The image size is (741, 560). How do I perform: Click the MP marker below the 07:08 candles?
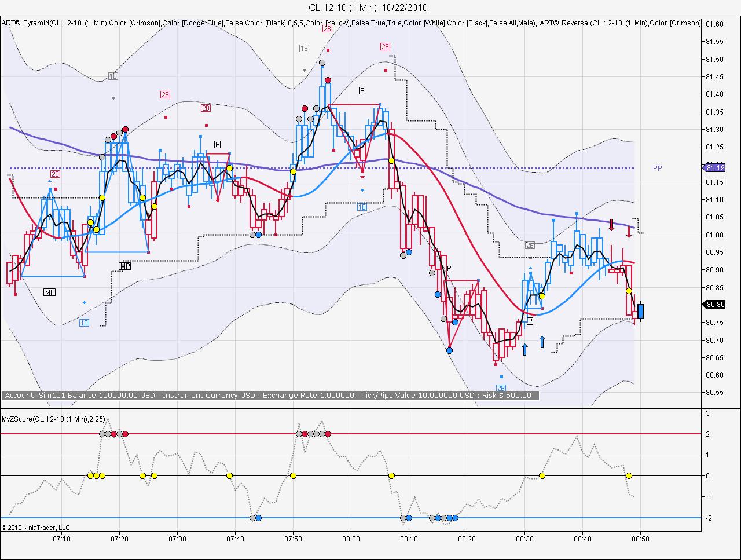point(50,292)
